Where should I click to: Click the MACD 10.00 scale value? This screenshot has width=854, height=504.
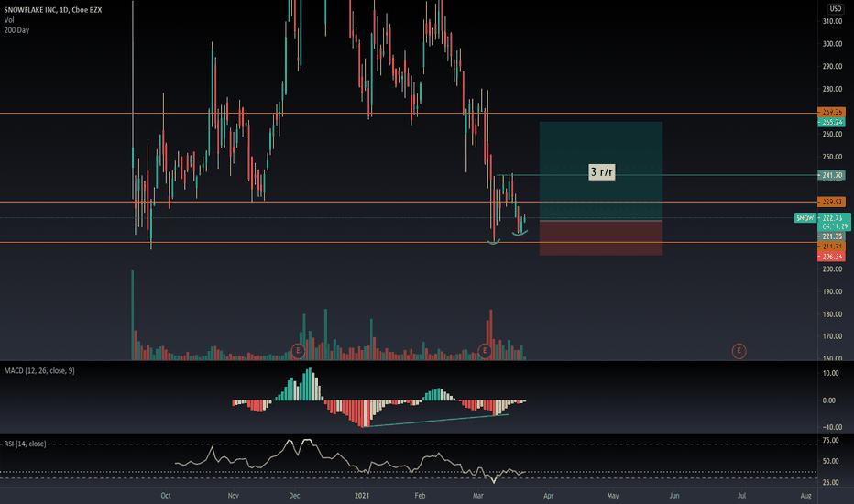click(x=830, y=373)
